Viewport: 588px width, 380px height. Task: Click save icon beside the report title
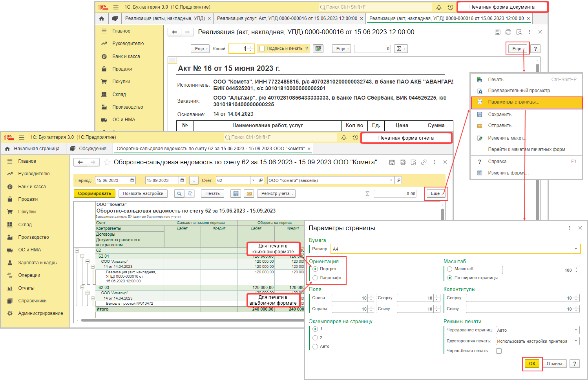(392, 162)
